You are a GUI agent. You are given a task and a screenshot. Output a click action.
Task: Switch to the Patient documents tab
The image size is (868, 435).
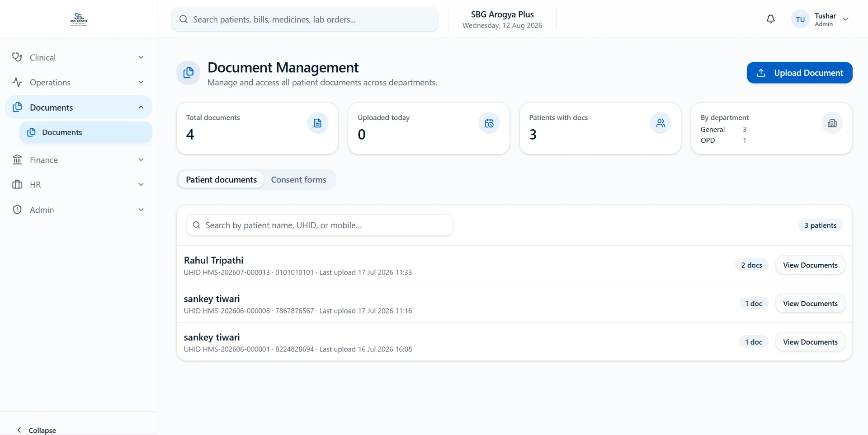[221, 180]
